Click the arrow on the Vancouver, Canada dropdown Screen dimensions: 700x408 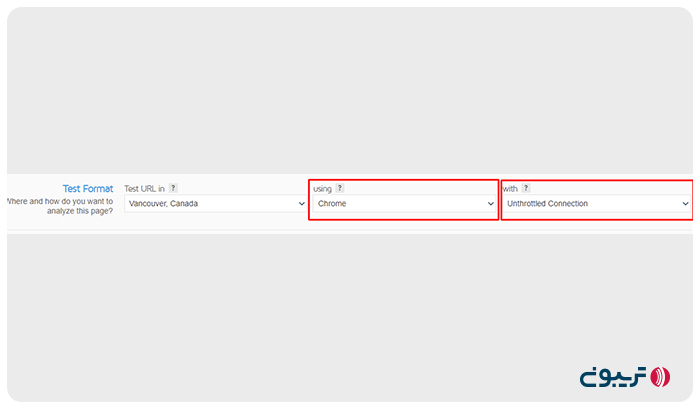pyautogui.click(x=302, y=204)
